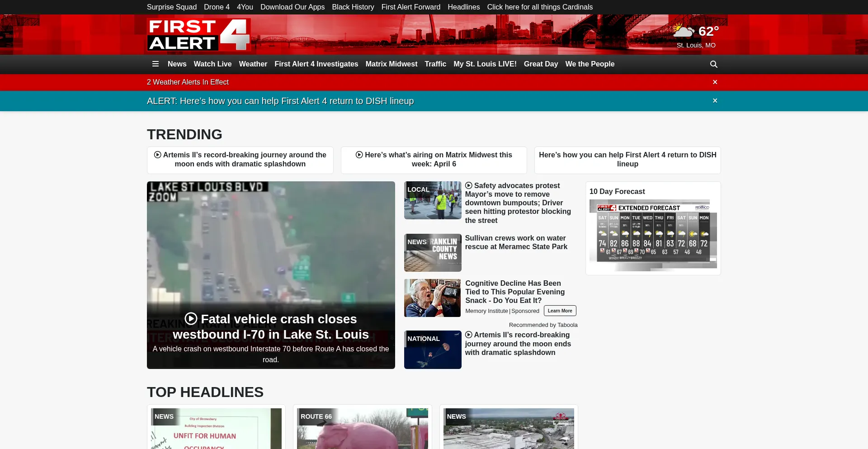Open Cognitive Decline sponsored headline
The height and width of the screenshot is (449, 868).
tap(515, 292)
